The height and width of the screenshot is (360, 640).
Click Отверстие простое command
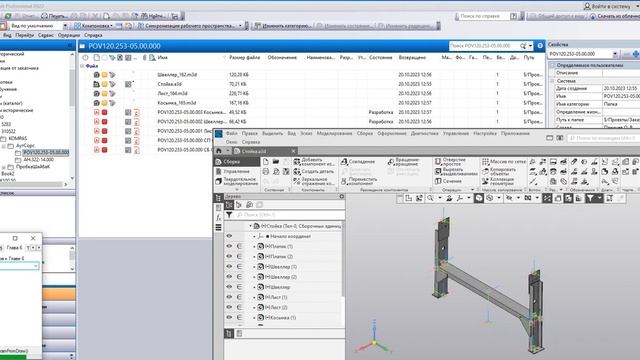[450, 162]
